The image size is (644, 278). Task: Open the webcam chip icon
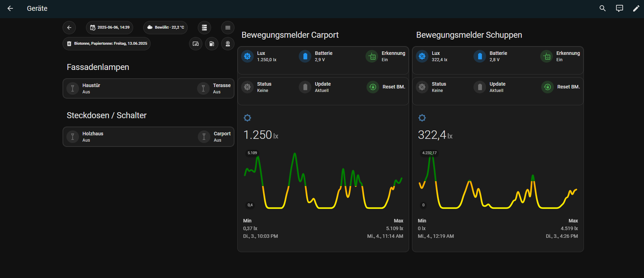(228, 44)
